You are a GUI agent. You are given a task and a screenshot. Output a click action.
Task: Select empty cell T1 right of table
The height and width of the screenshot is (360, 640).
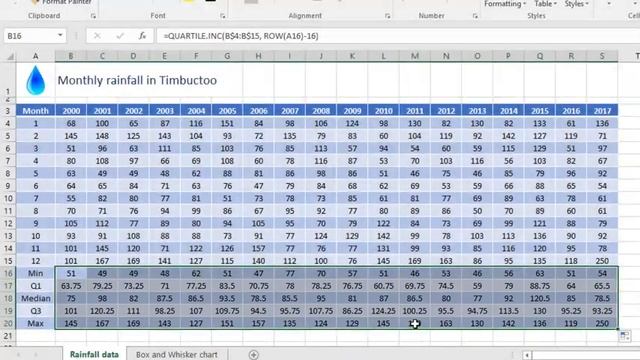pyautogui.click(x=629, y=80)
